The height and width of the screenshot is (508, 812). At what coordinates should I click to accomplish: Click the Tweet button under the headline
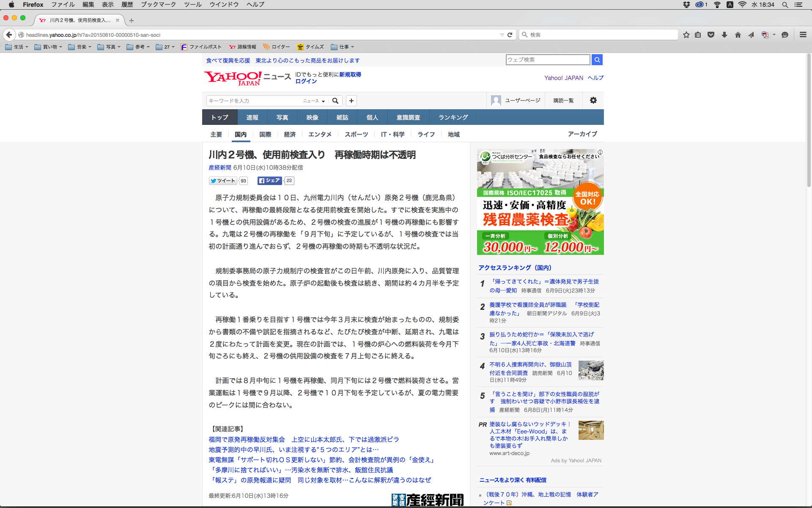(x=223, y=181)
